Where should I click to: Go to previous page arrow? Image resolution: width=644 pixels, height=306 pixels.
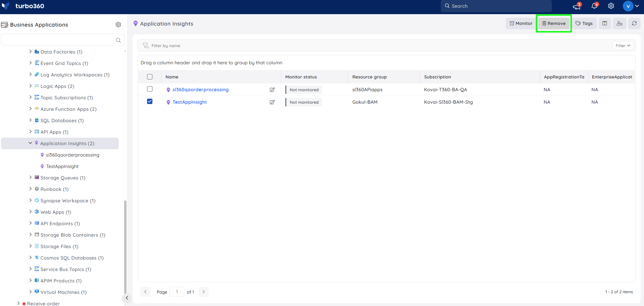145,292
